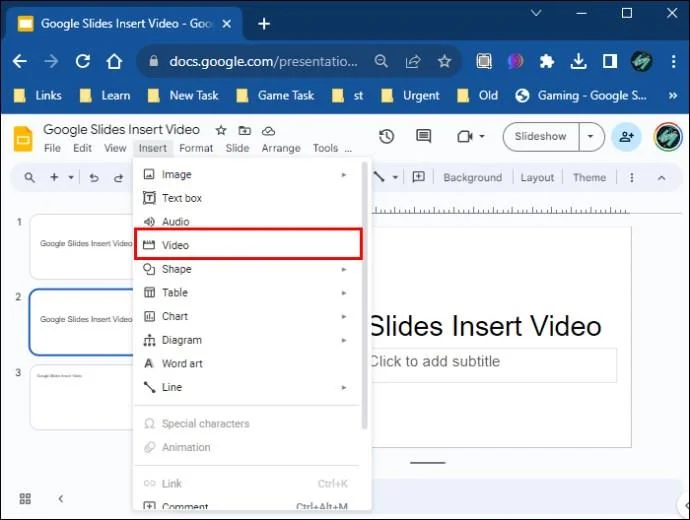Open Google Slides home logo
The width and height of the screenshot is (690, 520).
tap(23, 139)
